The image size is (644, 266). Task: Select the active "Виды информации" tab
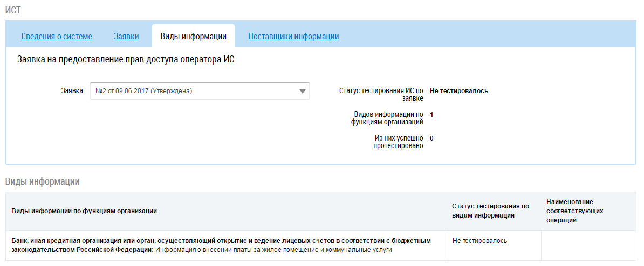coord(193,37)
